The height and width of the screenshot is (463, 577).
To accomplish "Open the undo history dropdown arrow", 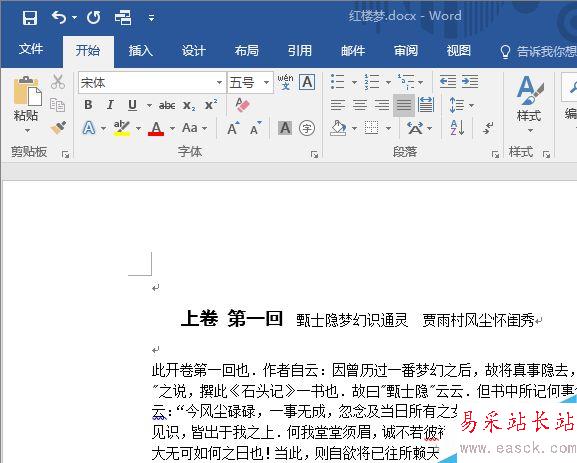I will (x=75, y=17).
